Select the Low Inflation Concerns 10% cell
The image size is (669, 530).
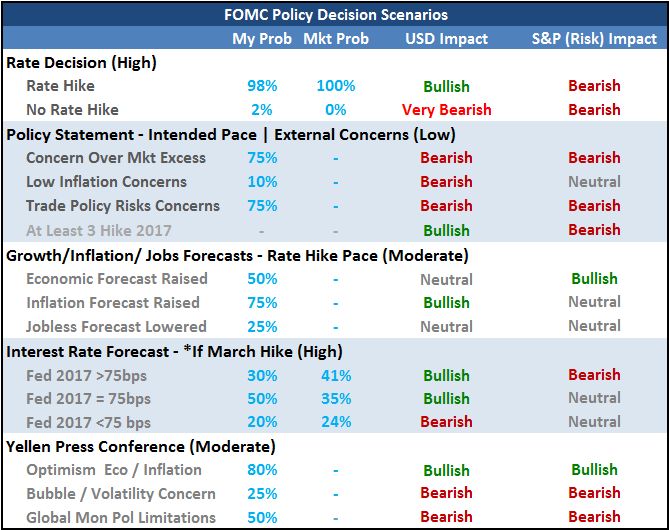(262, 182)
